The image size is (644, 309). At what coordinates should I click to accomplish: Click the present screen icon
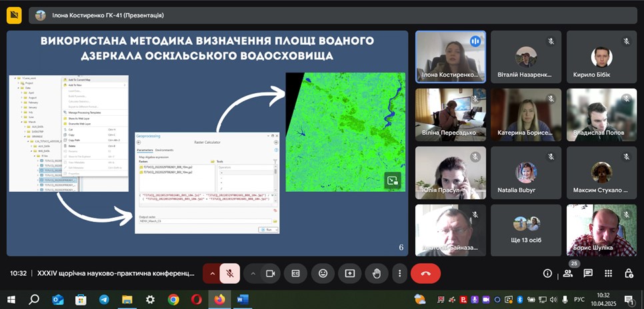click(349, 273)
